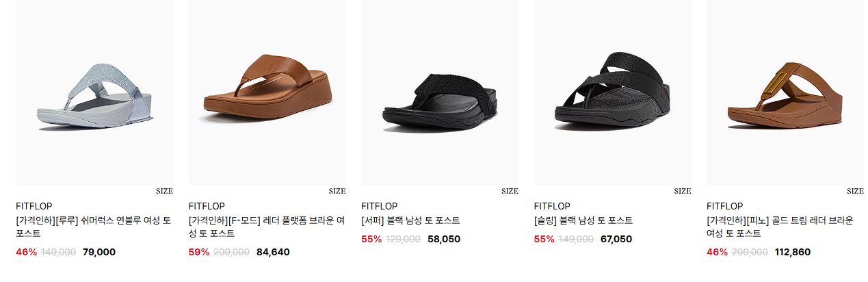Show SIZE options for gold trim sandal
The height and width of the screenshot is (282, 868).
[x=855, y=192]
